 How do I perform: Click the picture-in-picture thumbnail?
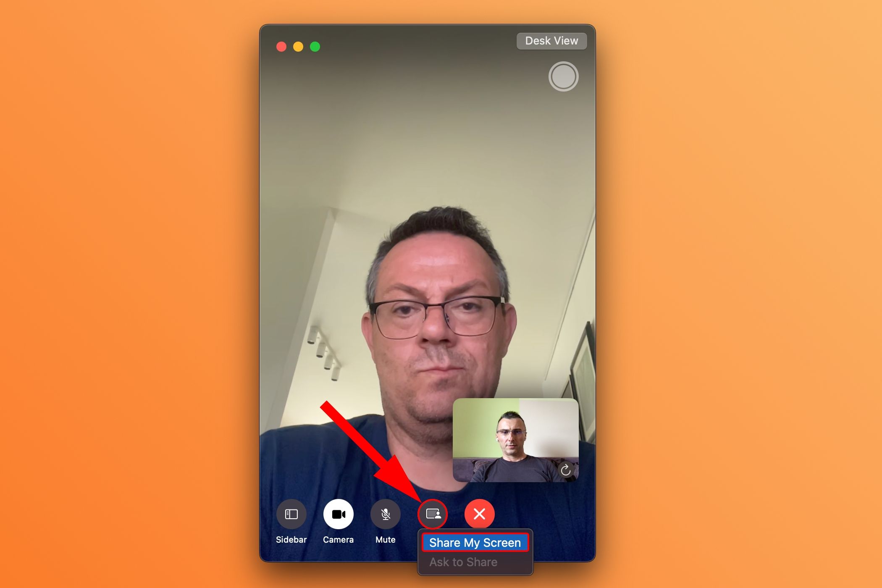click(x=513, y=442)
